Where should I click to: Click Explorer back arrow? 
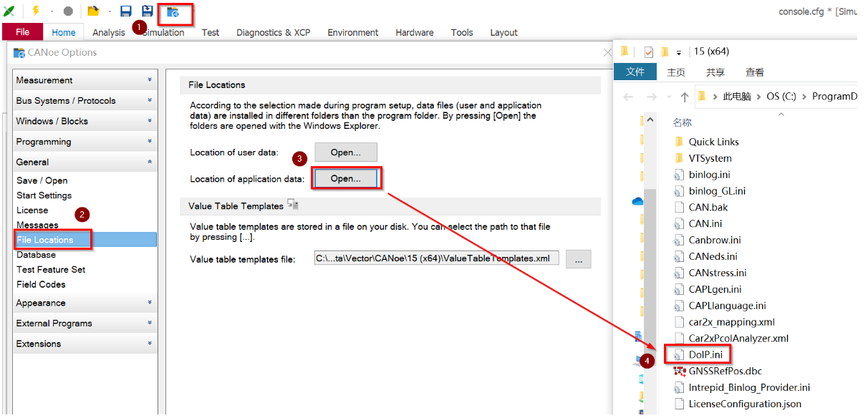[x=628, y=97]
